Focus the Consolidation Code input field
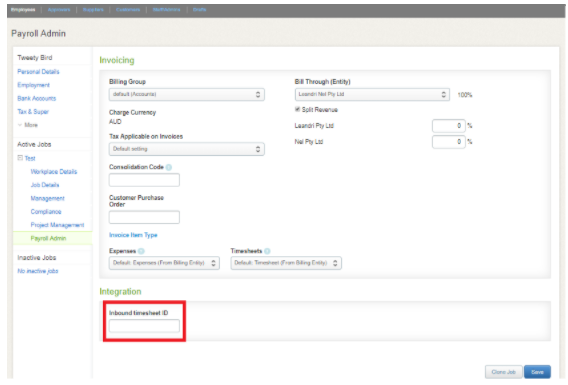This screenshot has width=568, height=385. tap(144, 180)
